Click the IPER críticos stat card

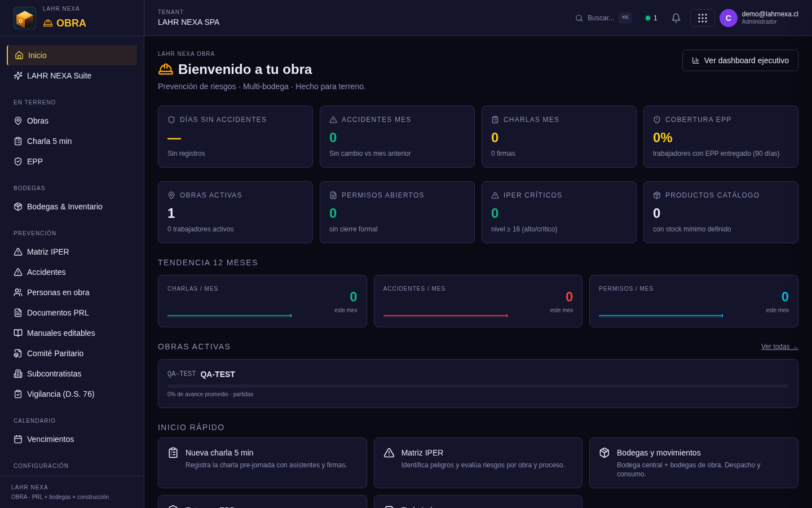click(559, 212)
